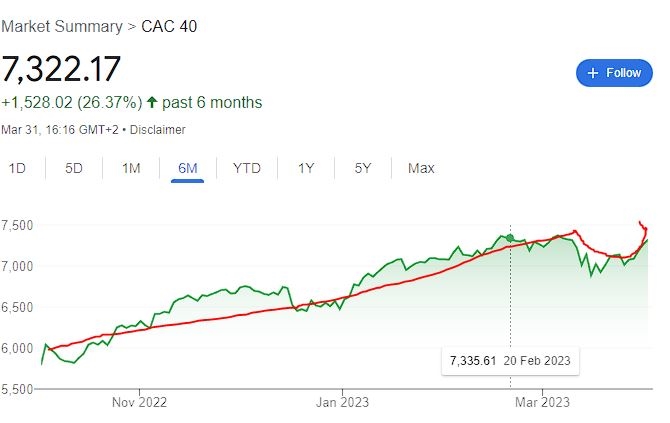The image size is (670, 423).
Task: Click the Nov 2022 axis label
Action: point(138,402)
